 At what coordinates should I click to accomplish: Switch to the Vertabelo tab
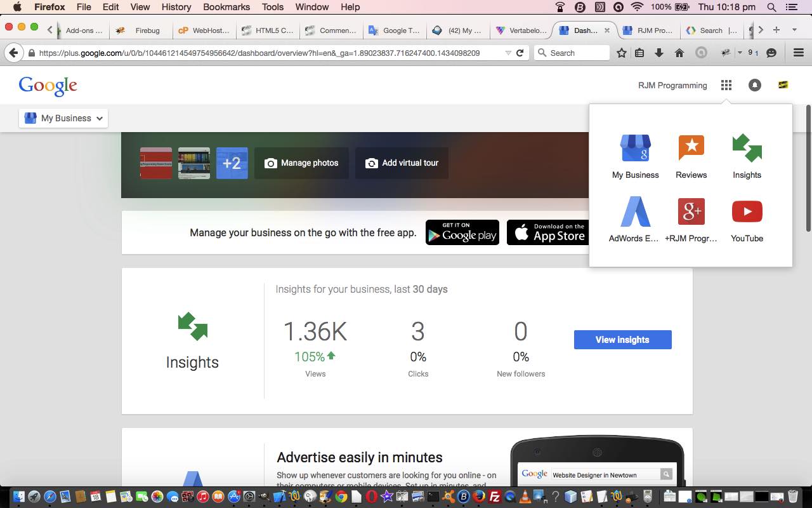pyautogui.click(x=521, y=30)
